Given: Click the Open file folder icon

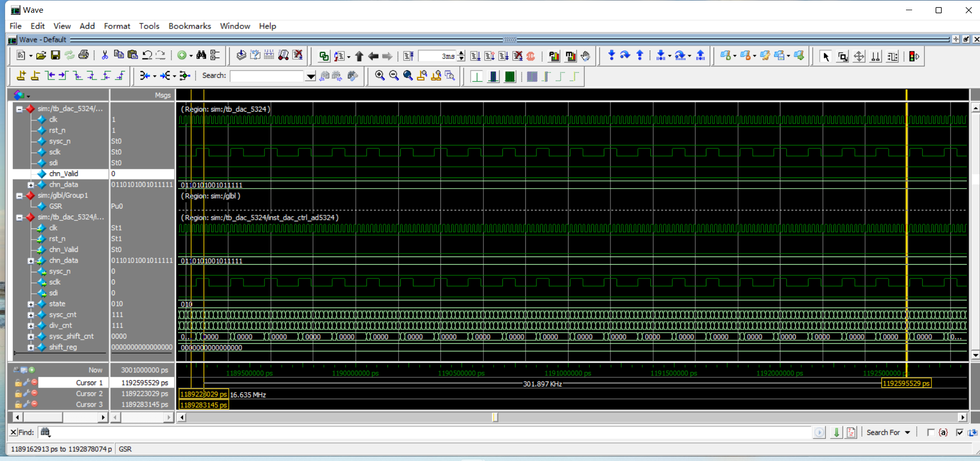Looking at the screenshot, I should click(x=41, y=56).
